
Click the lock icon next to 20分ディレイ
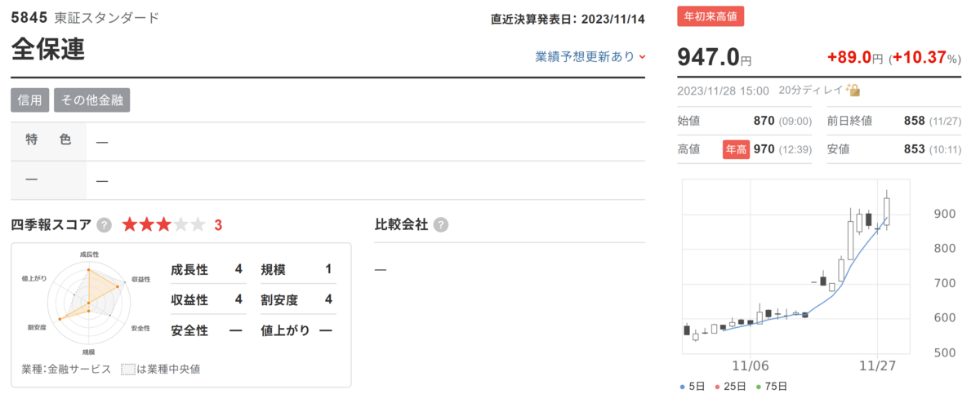pos(853,90)
